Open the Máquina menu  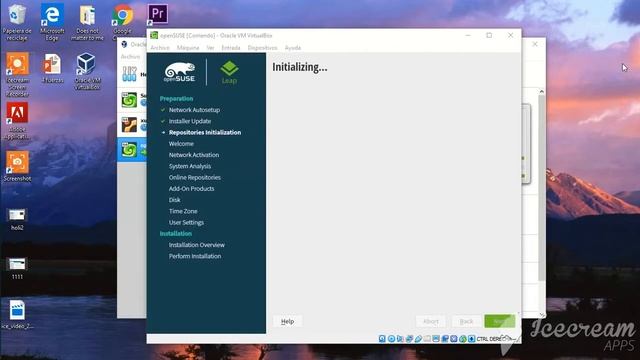pyautogui.click(x=188, y=48)
